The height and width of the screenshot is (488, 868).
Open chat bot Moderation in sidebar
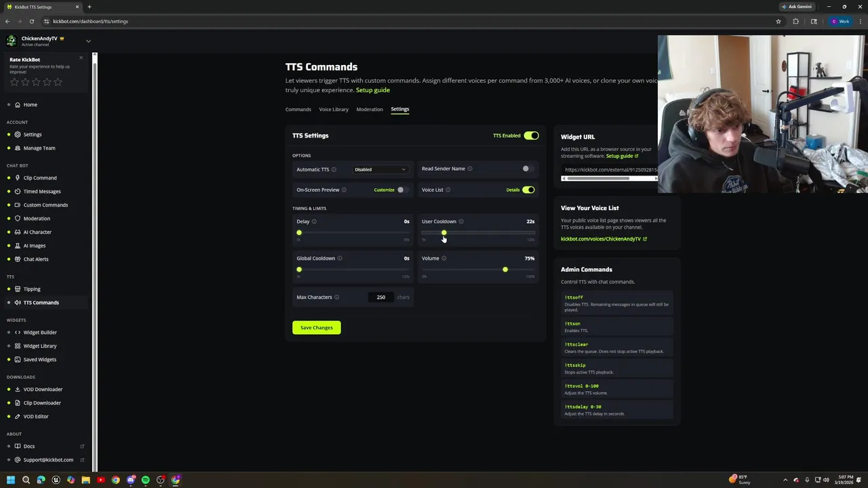click(x=37, y=218)
